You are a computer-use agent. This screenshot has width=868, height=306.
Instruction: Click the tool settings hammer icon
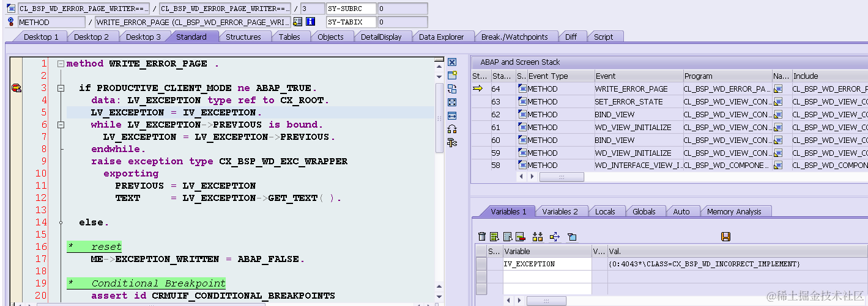coord(452,142)
